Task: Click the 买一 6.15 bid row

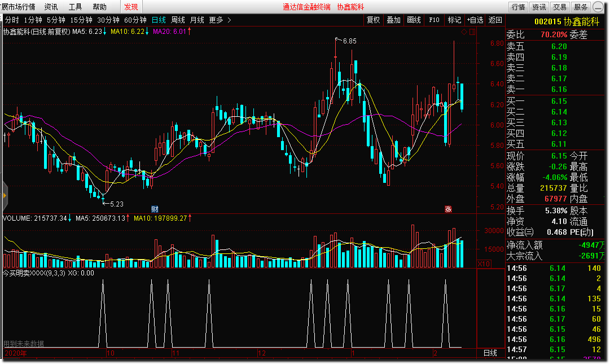Action: (555, 101)
